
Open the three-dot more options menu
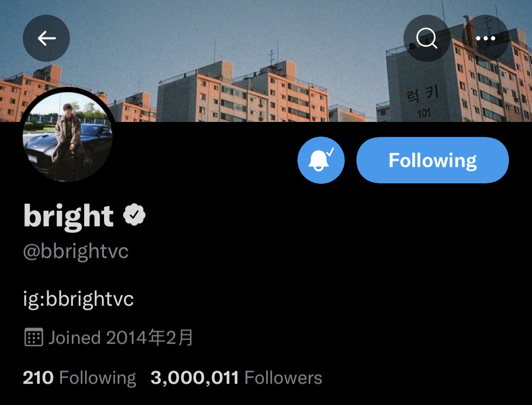(486, 38)
